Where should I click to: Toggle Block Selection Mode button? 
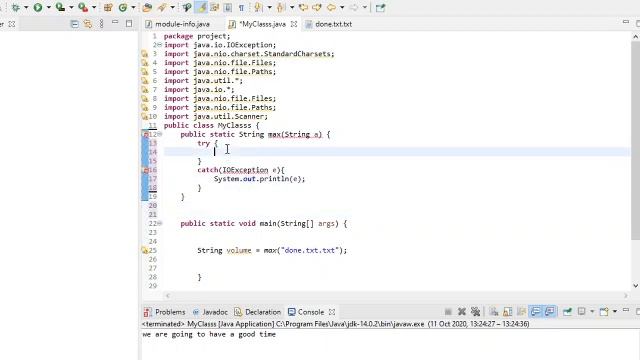point(228,7)
